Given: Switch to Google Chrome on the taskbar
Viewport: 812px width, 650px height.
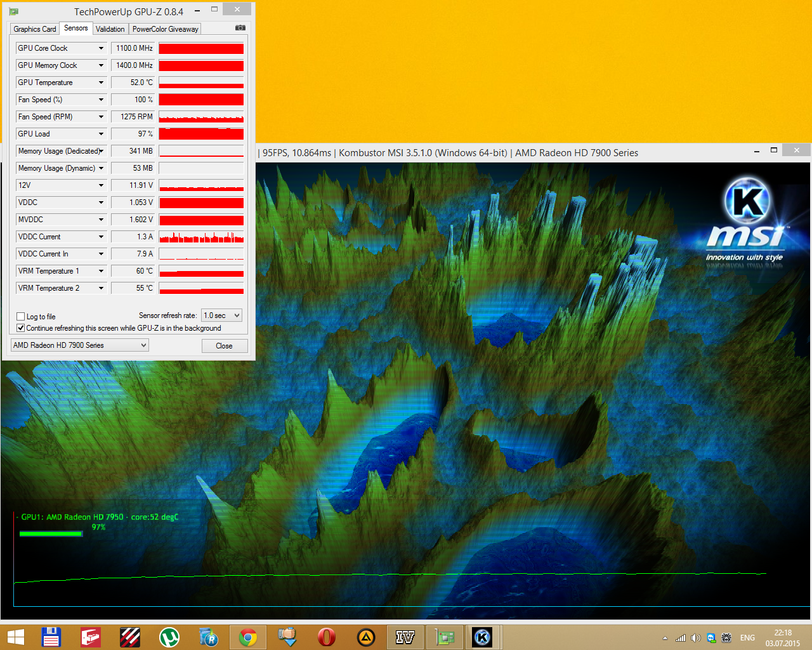Looking at the screenshot, I should tap(248, 637).
